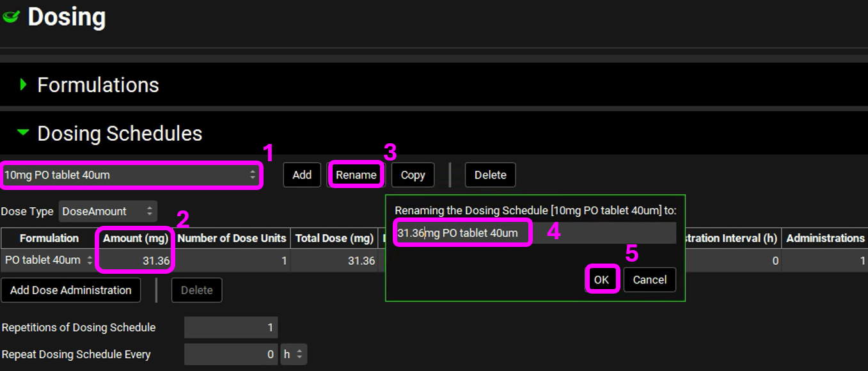Click the Total Dose (mg) column header
Screen dimensions: 868x371
[334, 238]
